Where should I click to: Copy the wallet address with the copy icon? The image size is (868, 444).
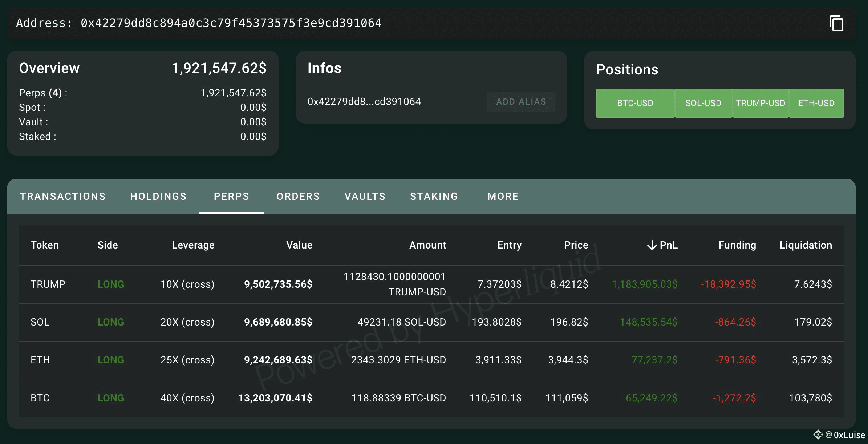click(x=836, y=23)
